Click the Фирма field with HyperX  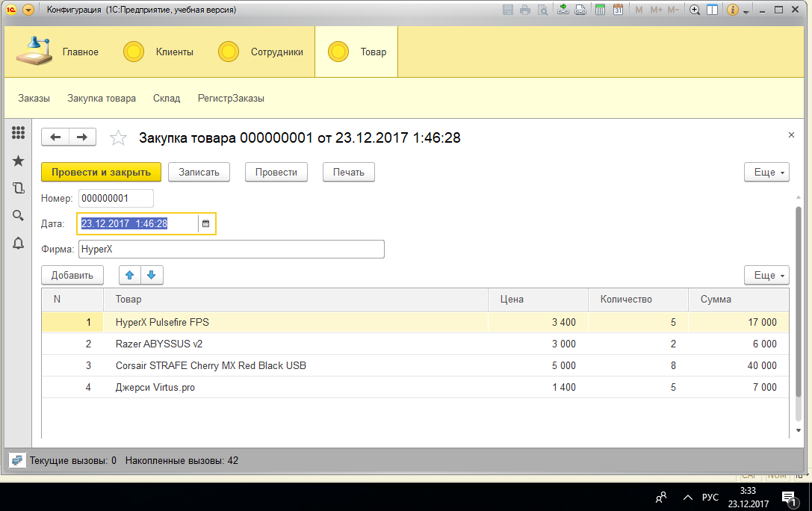pyautogui.click(x=232, y=249)
